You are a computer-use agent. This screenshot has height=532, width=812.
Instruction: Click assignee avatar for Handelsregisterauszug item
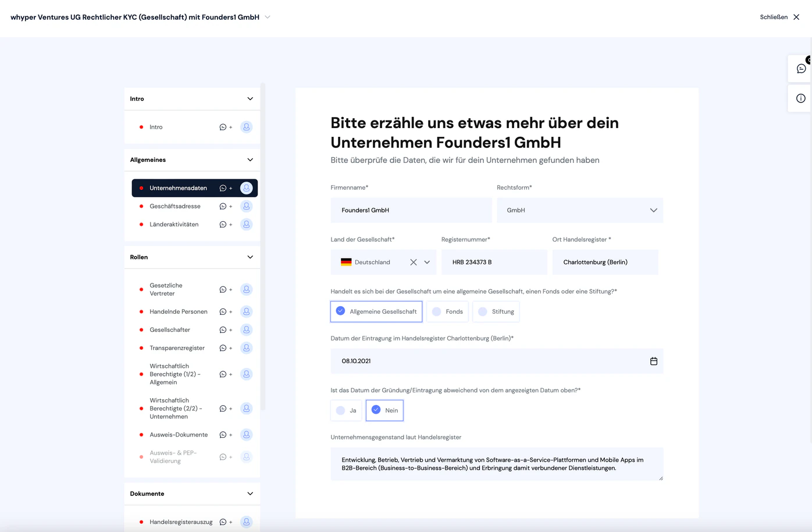tap(247, 522)
